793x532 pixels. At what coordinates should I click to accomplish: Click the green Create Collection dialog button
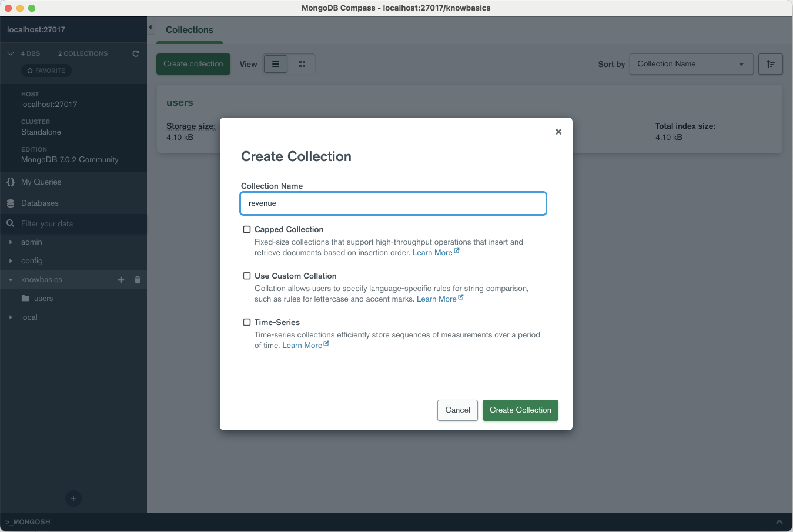pos(520,410)
